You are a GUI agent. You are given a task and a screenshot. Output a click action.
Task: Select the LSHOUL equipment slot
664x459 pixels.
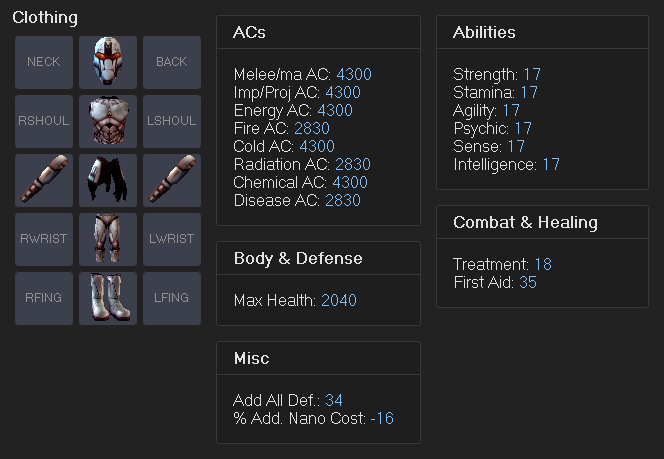pos(172,121)
